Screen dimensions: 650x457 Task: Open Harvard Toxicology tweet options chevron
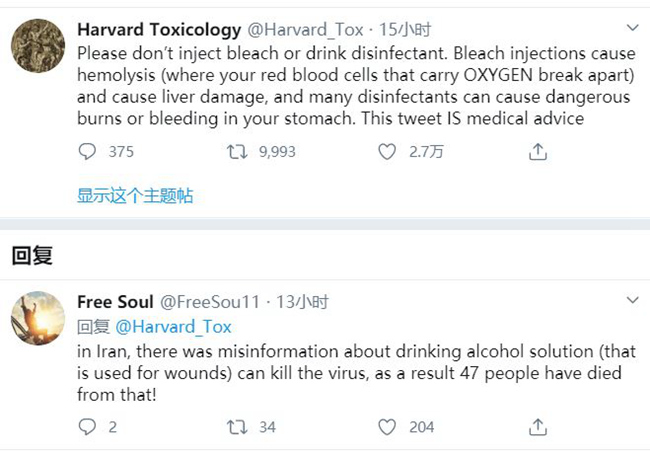[632, 26]
